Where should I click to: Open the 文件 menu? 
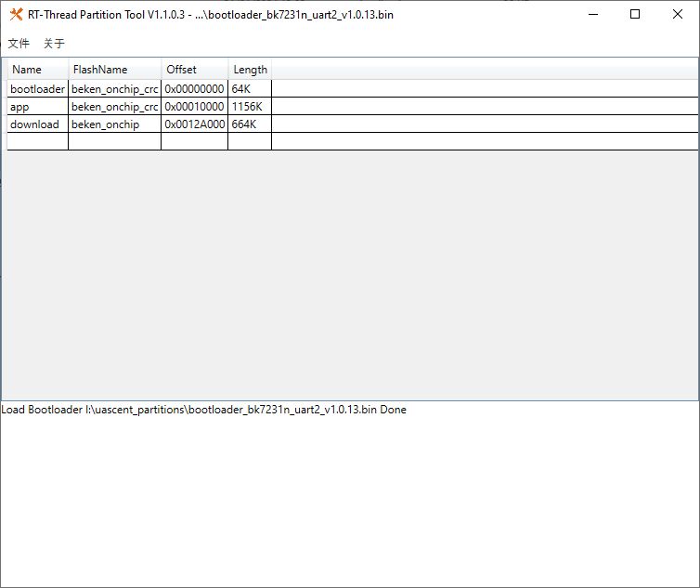pyautogui.click(x=19, y=44)
